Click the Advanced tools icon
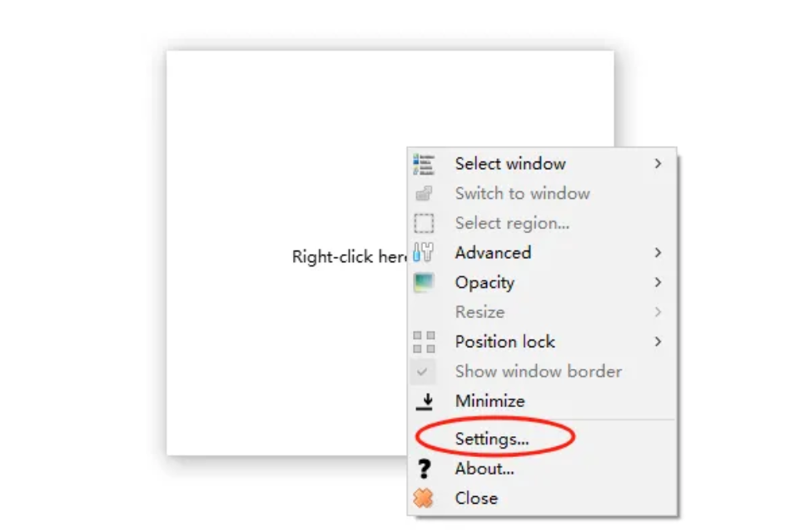The width and height of the screenshot is (795, 532). (x=424, y=252)
